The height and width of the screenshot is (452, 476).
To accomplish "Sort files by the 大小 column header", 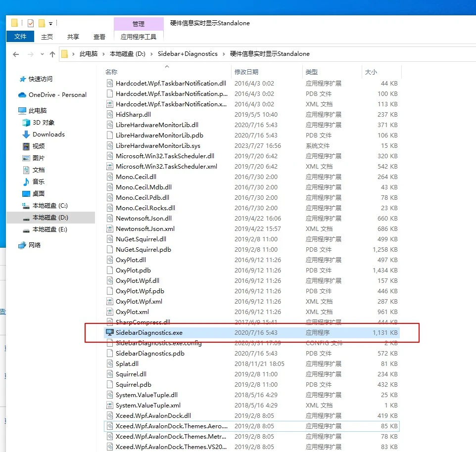I will tap(371, 72).
